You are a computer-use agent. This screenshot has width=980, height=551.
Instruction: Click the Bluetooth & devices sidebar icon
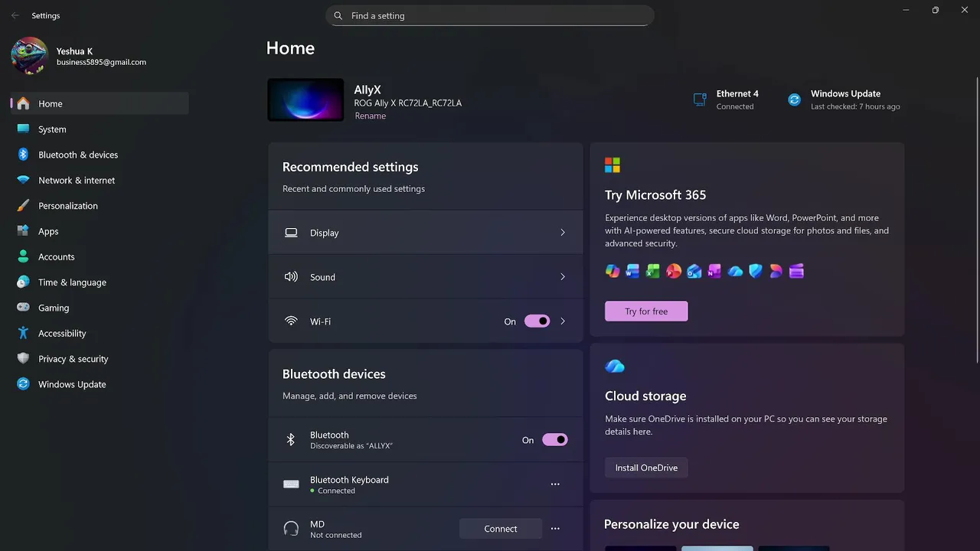click(23, 155)
